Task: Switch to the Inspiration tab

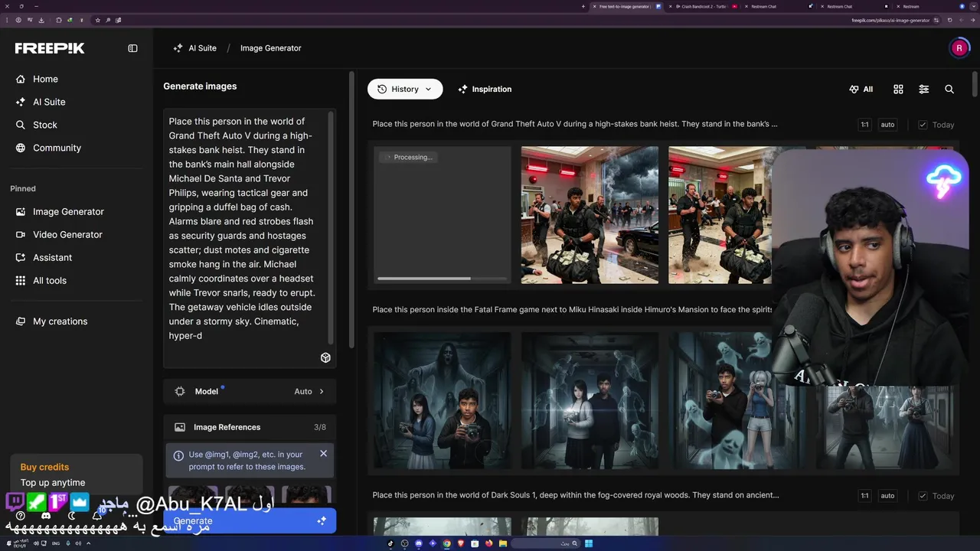Action: tap(485, 89)
